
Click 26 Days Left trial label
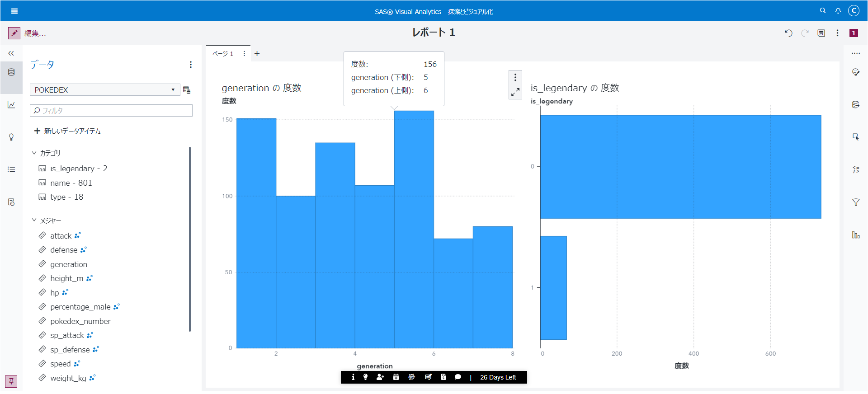[x=498, y=377]
